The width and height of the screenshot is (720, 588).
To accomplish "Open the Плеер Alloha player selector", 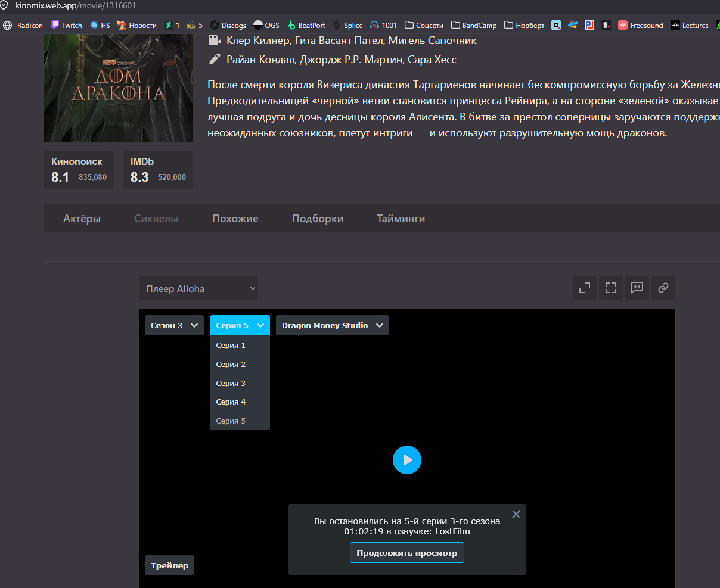I will 198,288.
